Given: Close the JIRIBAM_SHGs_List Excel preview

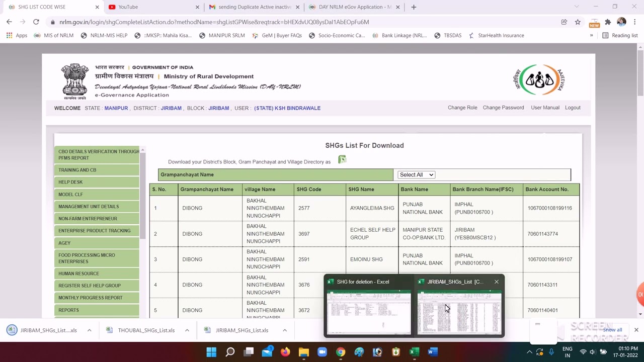Looking at the screenshot, I should 497,282.
